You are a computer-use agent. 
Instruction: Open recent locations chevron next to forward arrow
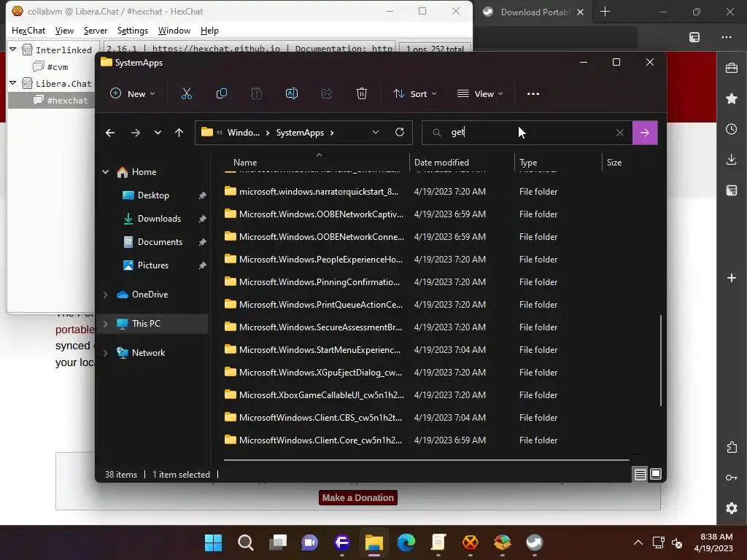tap(158, 133)
